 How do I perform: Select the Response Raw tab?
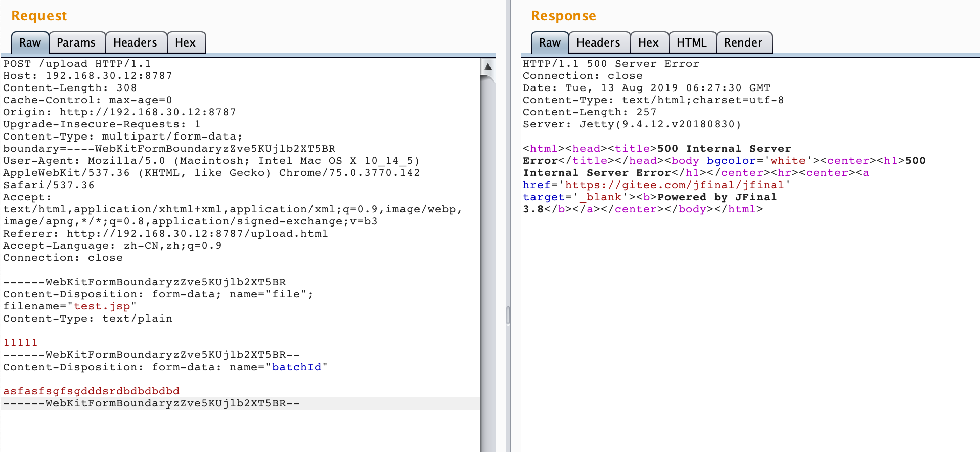(550, 42)
